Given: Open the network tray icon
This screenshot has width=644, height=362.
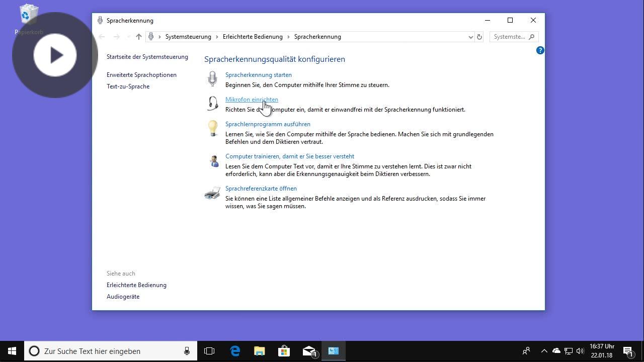Looking at the screenshot, I should pos(569,351).
